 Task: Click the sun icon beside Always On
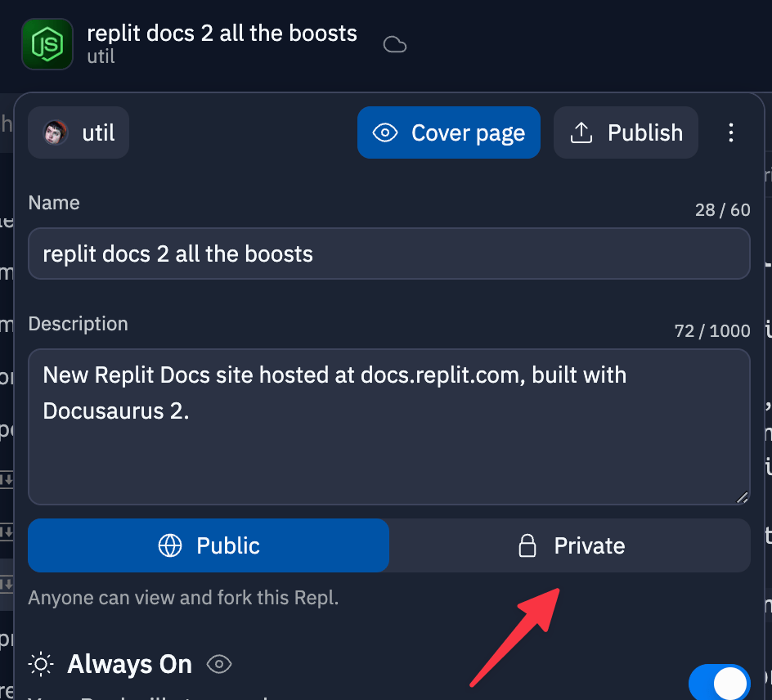tap(41, 665)
